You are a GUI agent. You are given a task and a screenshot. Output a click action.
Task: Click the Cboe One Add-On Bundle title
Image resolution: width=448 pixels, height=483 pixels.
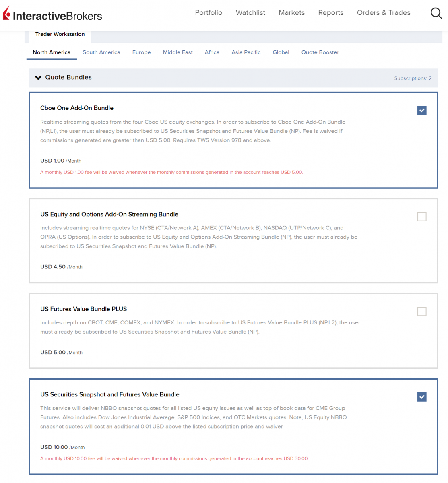[x=77, y=108]
